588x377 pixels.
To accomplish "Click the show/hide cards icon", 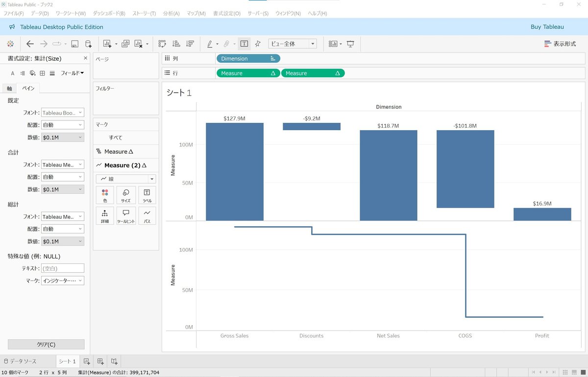I will (x=333, y=44).
